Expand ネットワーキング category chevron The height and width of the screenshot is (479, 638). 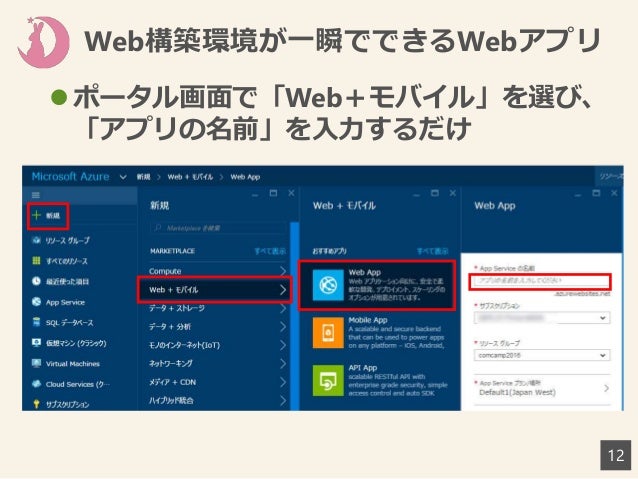point(283,363)
